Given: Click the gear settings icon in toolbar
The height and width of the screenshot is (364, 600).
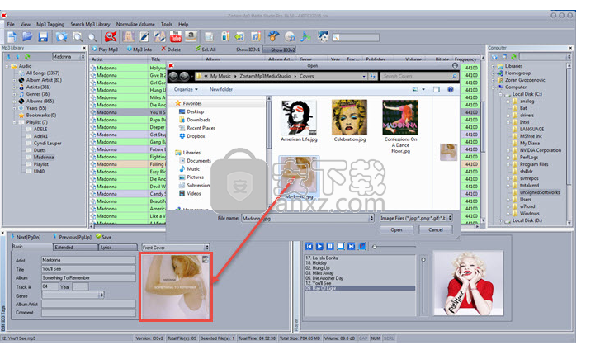Looking at the screenshot, I should (x=324, y=37).
